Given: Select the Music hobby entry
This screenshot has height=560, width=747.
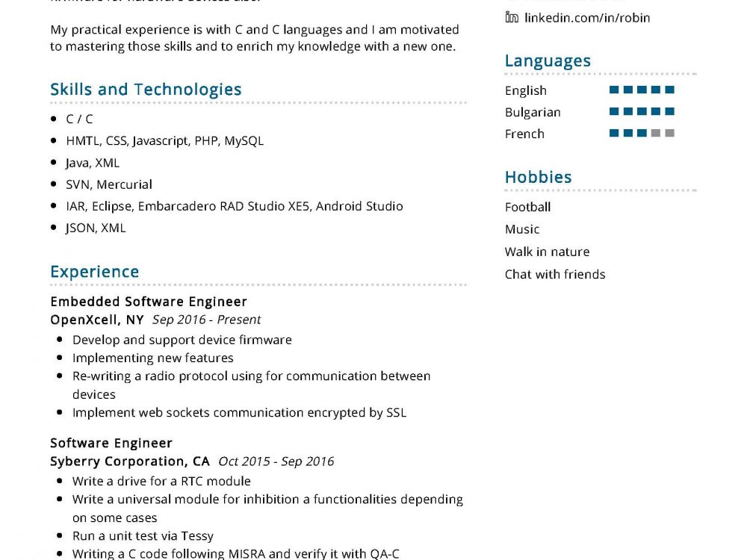Looking at the screenshot, I should [x=521, y=229].
